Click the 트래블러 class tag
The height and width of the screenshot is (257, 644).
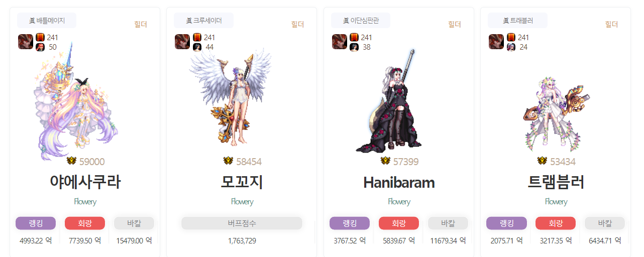517,21
